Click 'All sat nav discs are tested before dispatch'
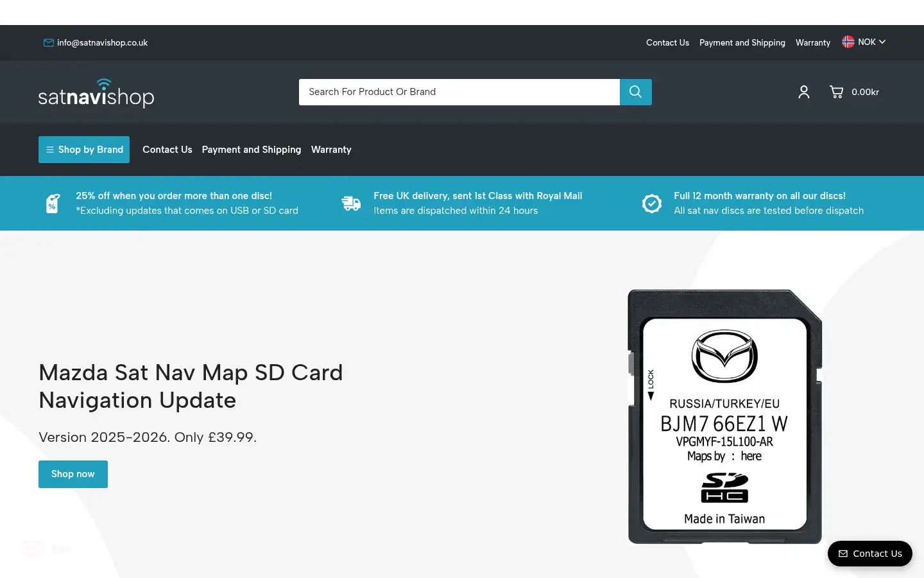 [769, 211]
